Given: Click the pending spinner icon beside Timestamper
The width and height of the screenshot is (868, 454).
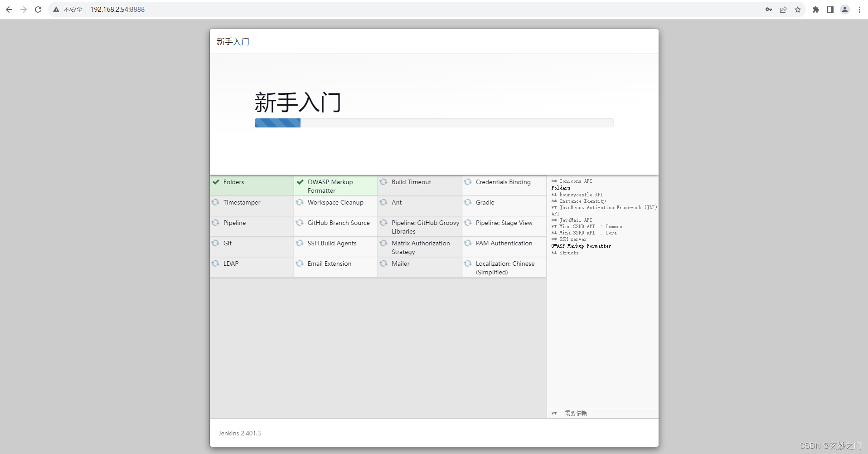Looking at the screenshot, I should (215, 202).
